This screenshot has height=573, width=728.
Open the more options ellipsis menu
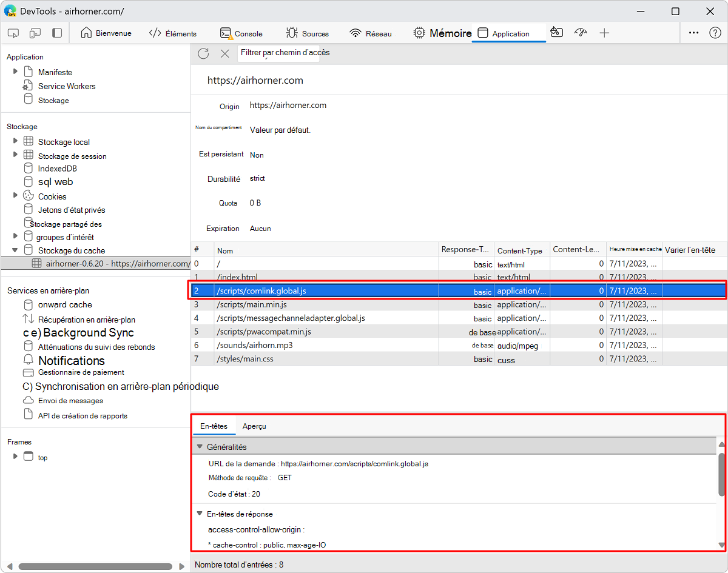pyautogui.click(x=695, y=33)
